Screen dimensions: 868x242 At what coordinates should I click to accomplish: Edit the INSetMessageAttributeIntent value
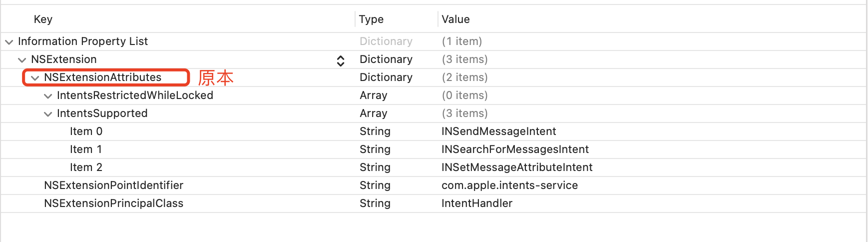point(517,167)
